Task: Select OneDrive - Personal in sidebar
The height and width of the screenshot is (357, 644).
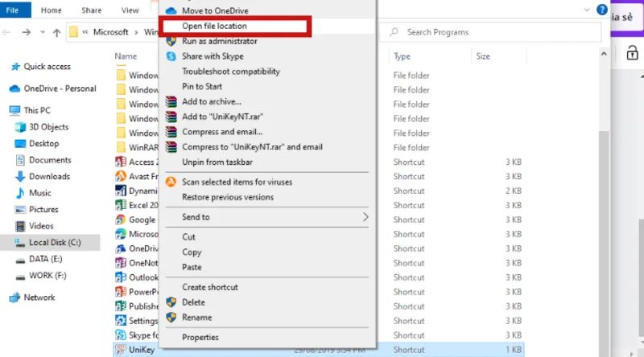Action: point(60,88)
